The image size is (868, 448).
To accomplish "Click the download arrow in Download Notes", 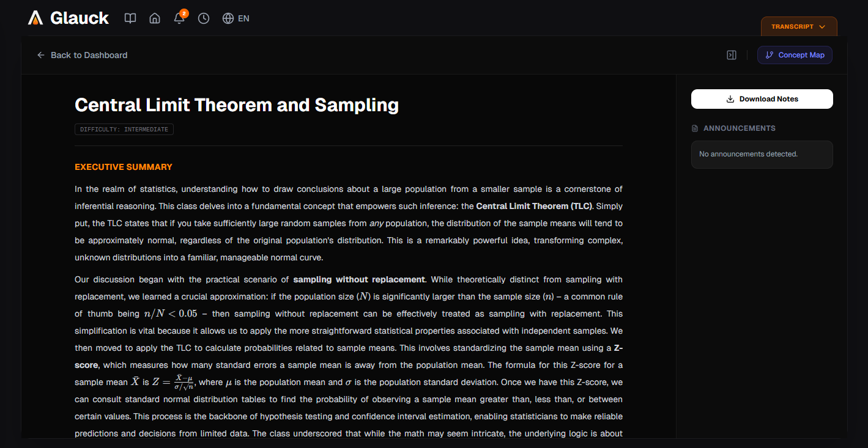I will [729, 98].
